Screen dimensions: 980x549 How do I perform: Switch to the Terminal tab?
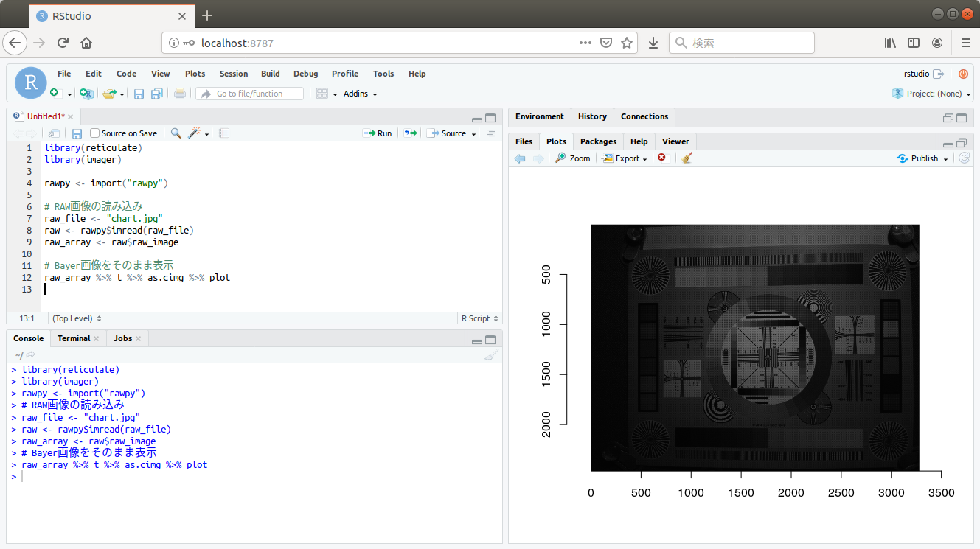[x=74, y=338]
